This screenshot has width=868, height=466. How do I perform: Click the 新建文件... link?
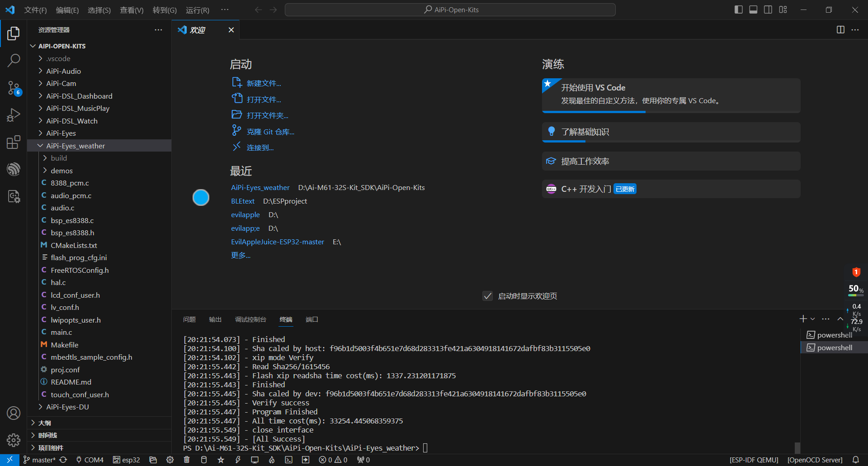tap(264, 83)
